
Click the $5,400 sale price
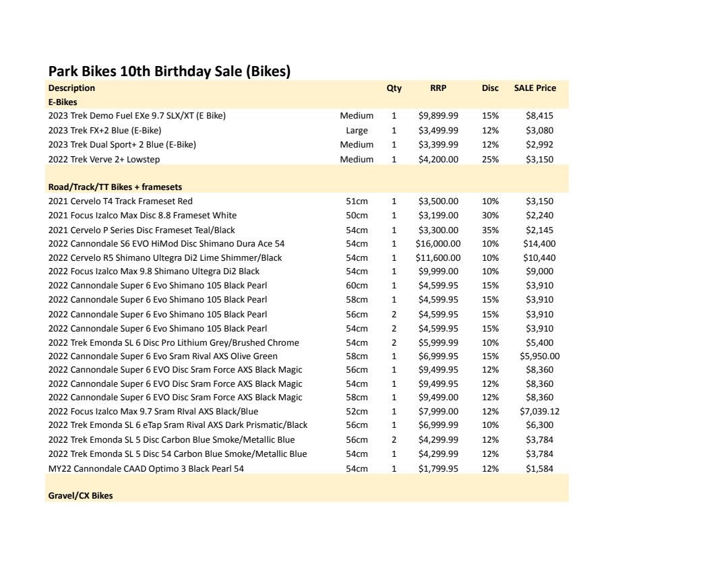tap(539, 342)
